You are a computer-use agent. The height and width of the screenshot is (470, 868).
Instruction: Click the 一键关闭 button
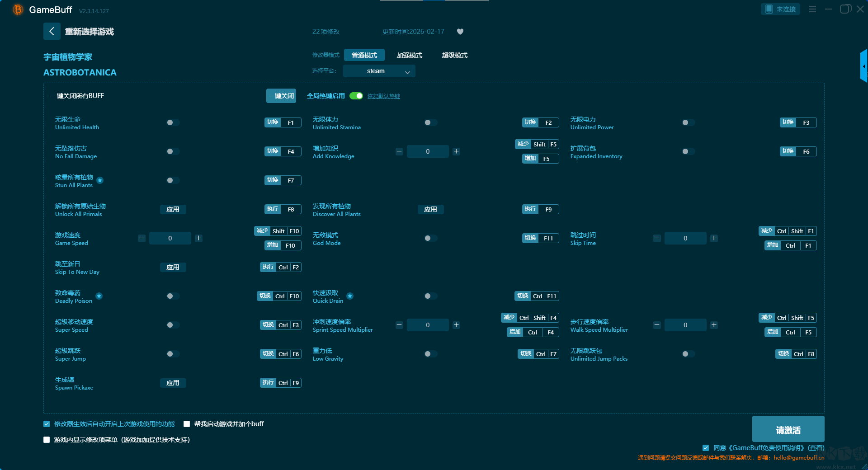click(x=281, y=96)
